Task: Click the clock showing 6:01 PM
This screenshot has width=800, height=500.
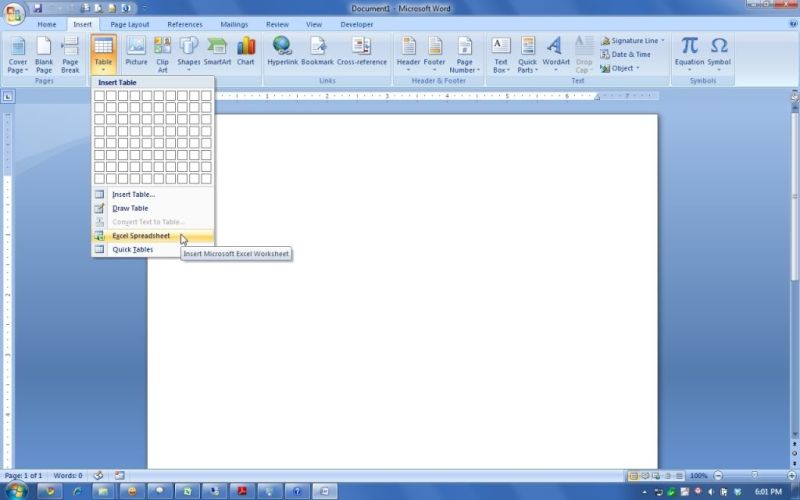Action: point(768,492)
